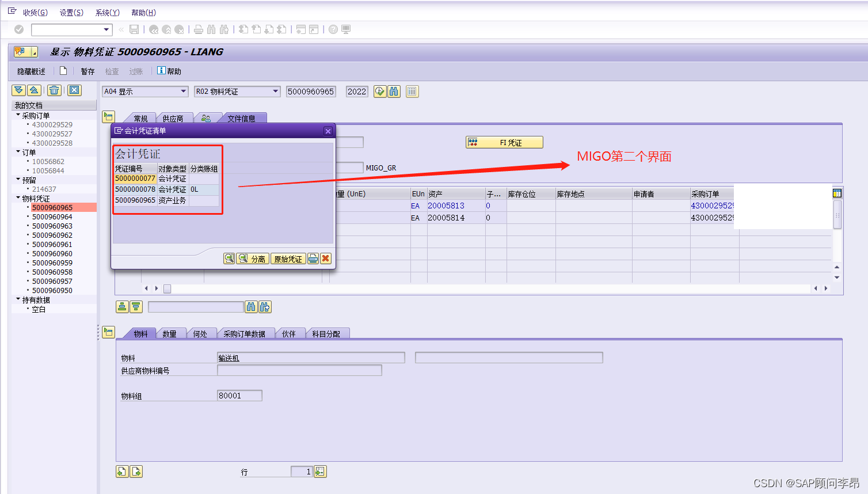Image resolution: width=868 pixels, height=494 pixels.
Task: Click the services for object icon by title
Action: click(25, 52)
